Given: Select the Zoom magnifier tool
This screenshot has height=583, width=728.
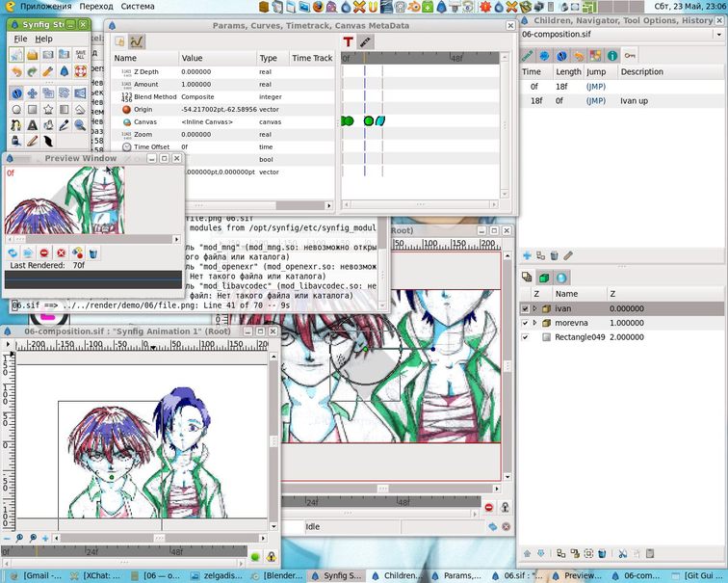Looking at the screenshot, I should pos(80,125).
